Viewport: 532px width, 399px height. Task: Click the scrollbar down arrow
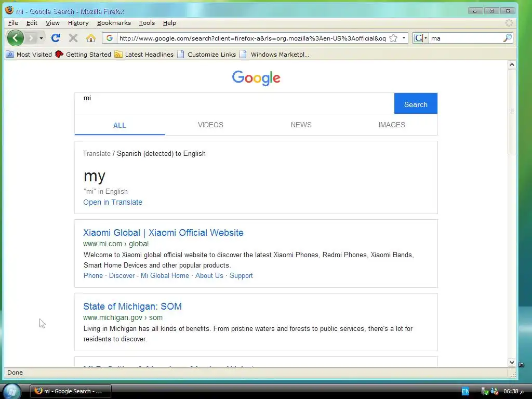tap(512, 362)
